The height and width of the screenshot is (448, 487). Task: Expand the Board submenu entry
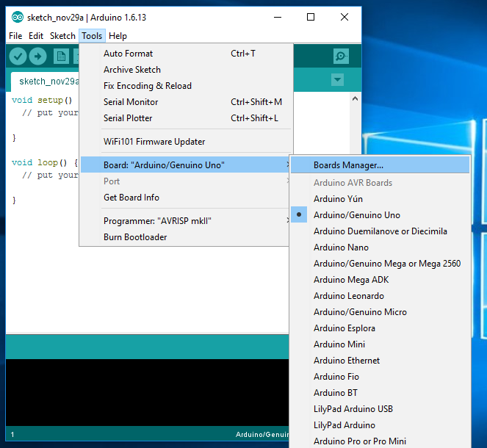point(185,165)
